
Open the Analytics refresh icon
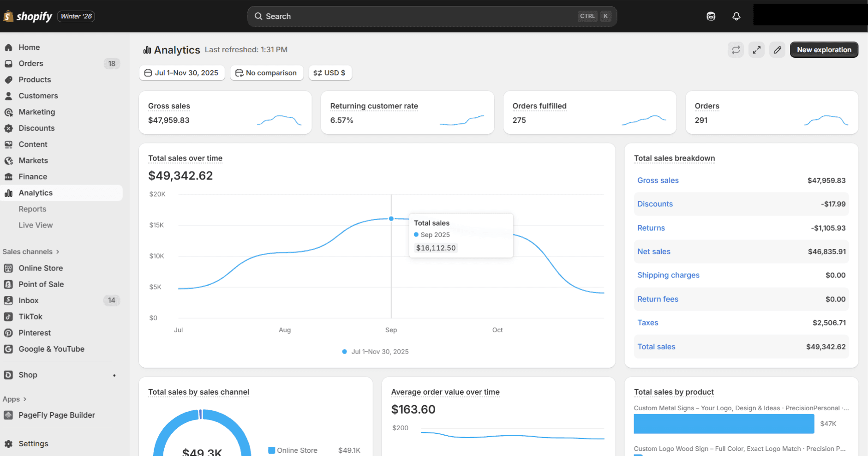pyautogui.click(x=736, y=49)
